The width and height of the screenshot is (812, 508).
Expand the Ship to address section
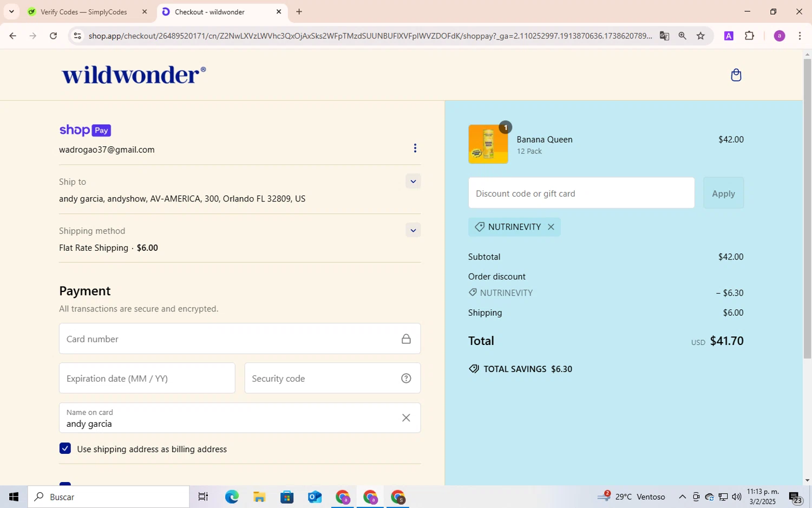(x=413, y=181)
